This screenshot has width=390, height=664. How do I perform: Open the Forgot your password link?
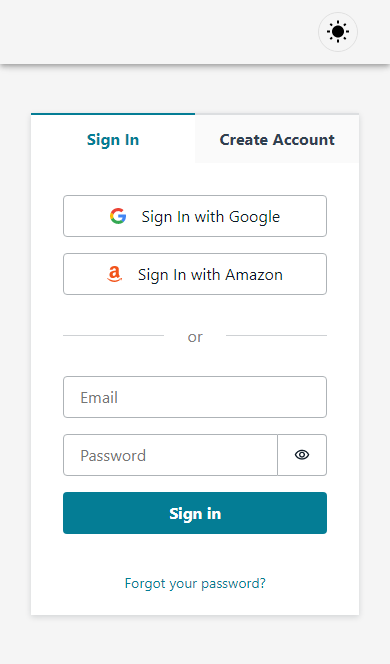pyautogui.click(x=195, y=584)
